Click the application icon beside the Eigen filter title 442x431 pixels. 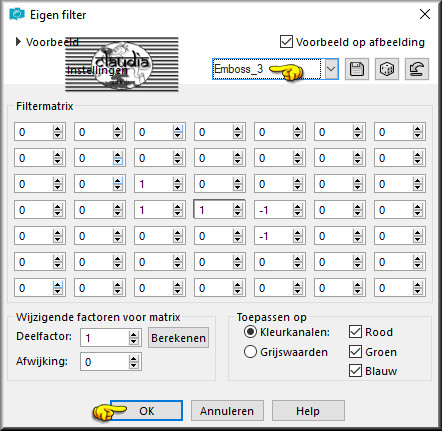pyautogui.click(x=17, y=14)
